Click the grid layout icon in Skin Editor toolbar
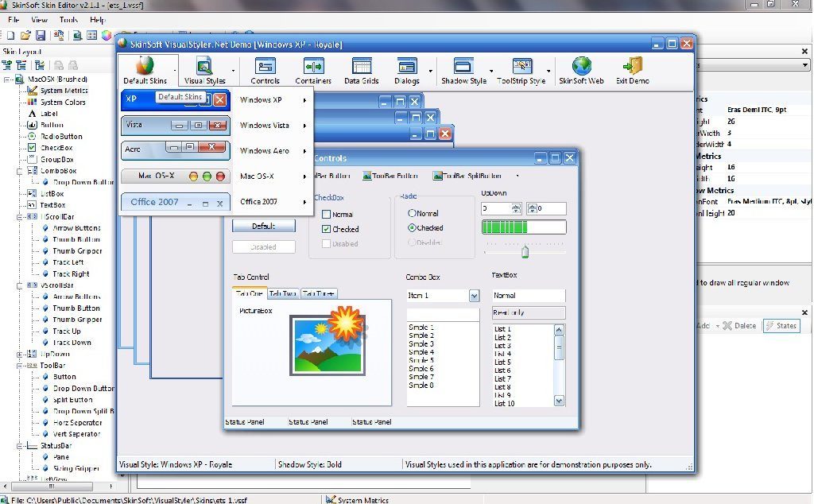 click(92, 35)
